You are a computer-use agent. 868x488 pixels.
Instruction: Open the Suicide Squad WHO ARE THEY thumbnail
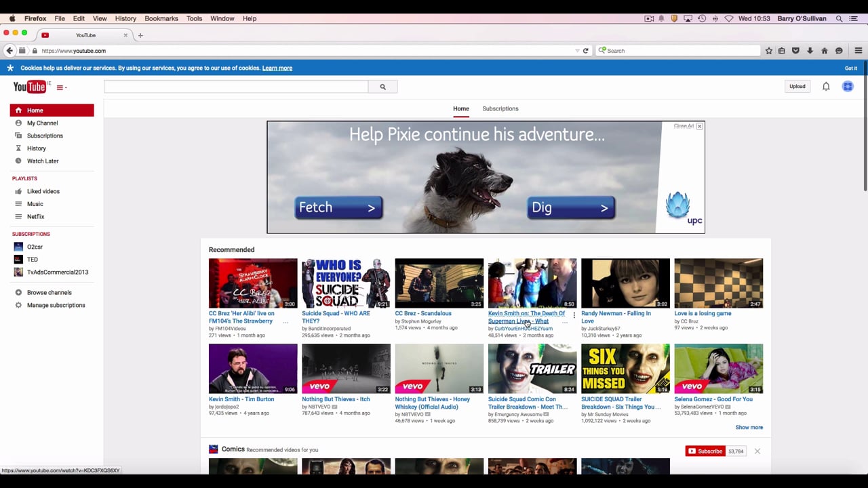[x=346, y=283]
